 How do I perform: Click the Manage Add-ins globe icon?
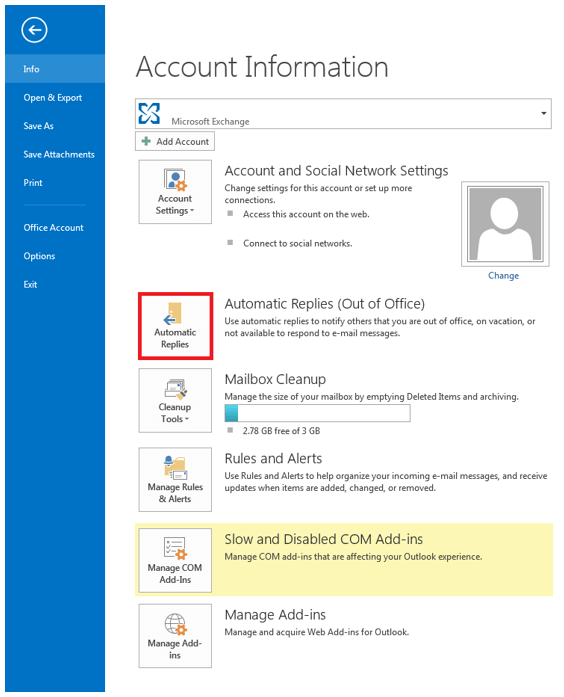click(x=176, y=624)
